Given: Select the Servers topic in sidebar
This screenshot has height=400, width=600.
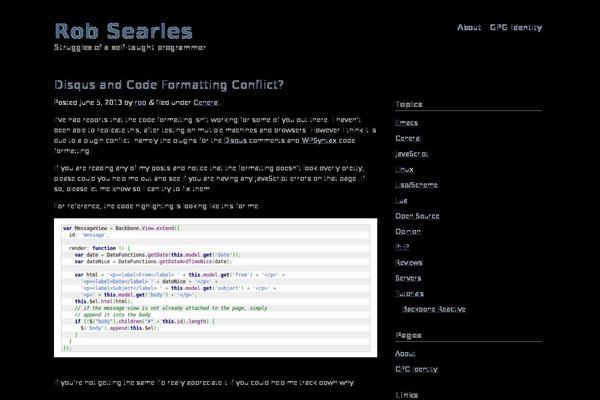Looking at the screenshot, I should point(408,278).
